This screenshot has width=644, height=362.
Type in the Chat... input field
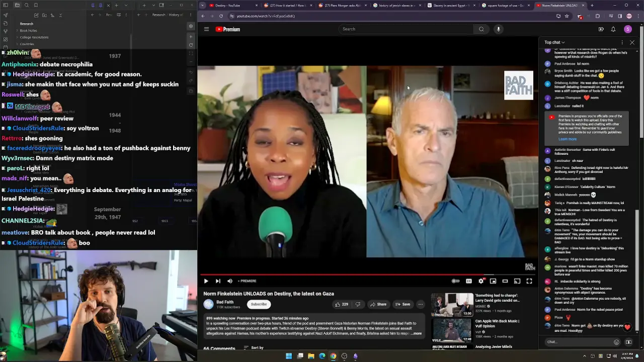(578, 342)
